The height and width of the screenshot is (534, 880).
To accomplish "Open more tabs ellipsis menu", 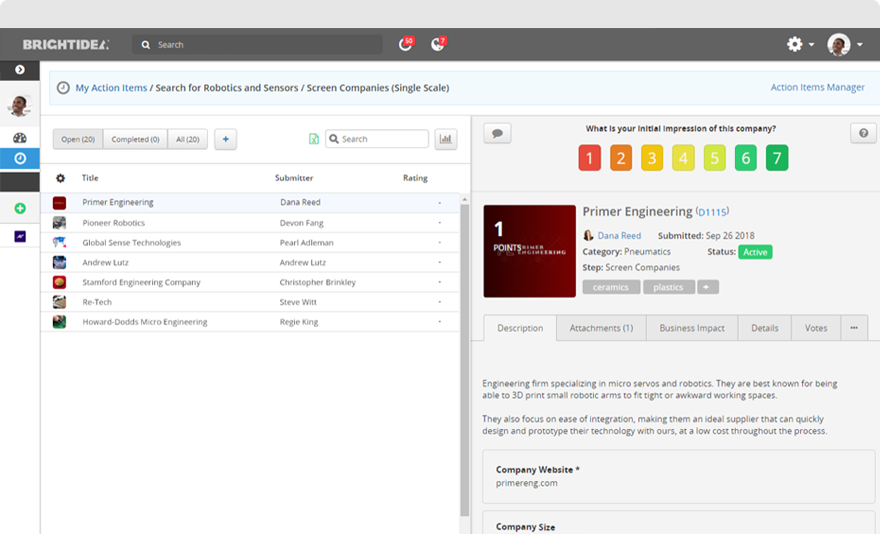I will click(854, 328).
